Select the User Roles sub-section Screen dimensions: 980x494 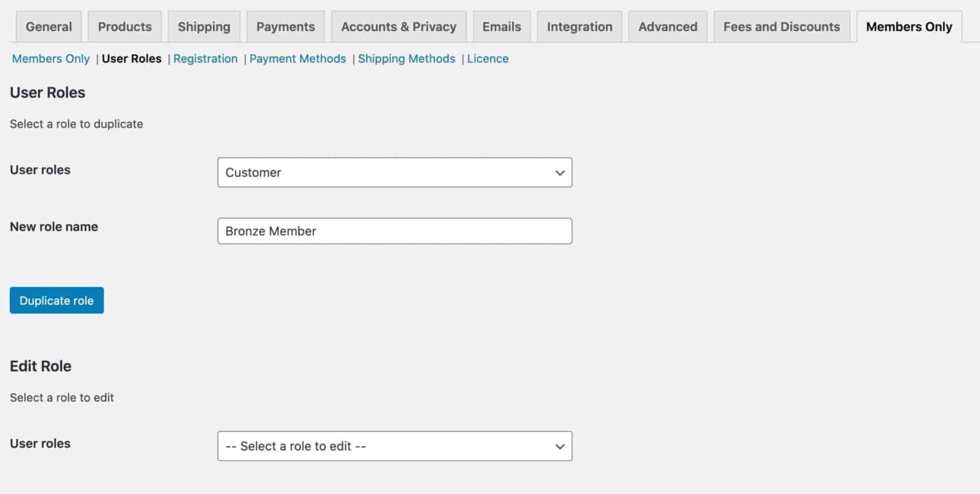[132, 59]
